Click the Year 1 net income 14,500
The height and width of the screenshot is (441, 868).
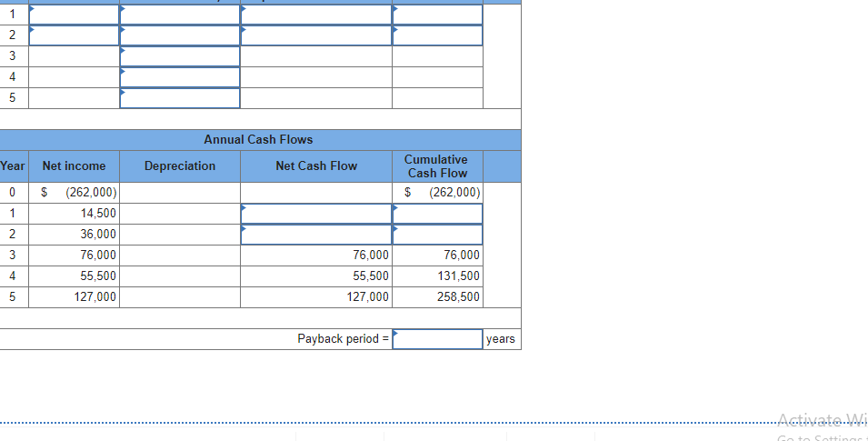[x=98, y=214]
